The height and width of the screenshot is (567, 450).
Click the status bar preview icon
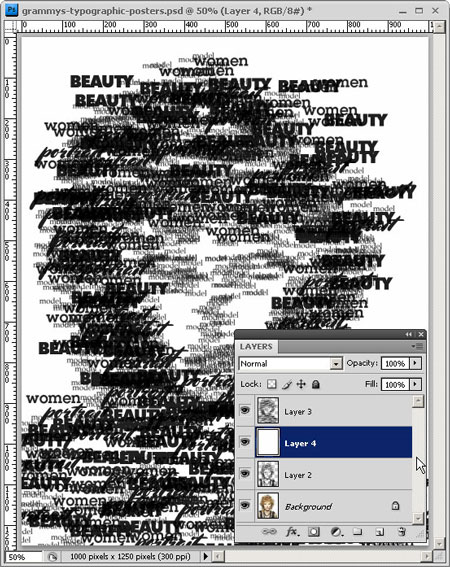coord(52,557)
